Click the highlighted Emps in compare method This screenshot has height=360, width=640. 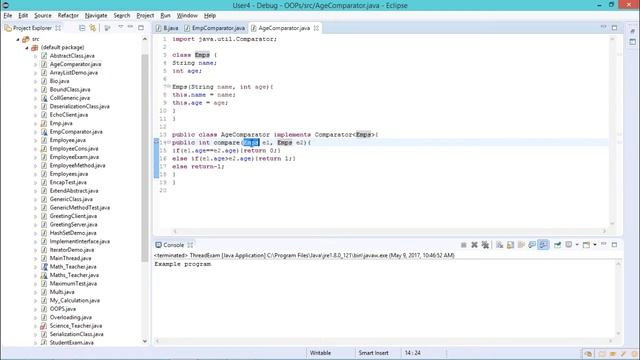pyautogui.click(x=251, y=142)
